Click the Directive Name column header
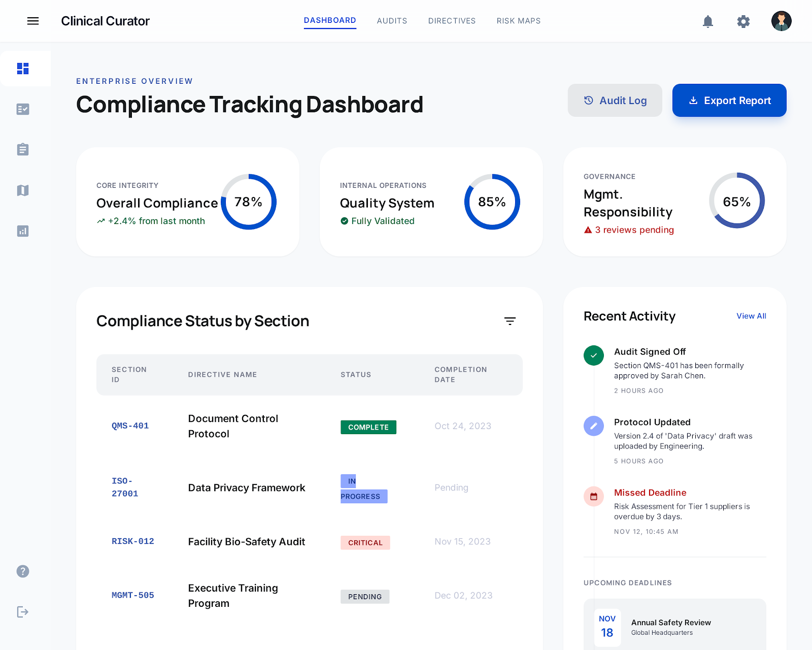Image resolution: width=812 pixels, height=650 pixels. (x=222, y=375)
